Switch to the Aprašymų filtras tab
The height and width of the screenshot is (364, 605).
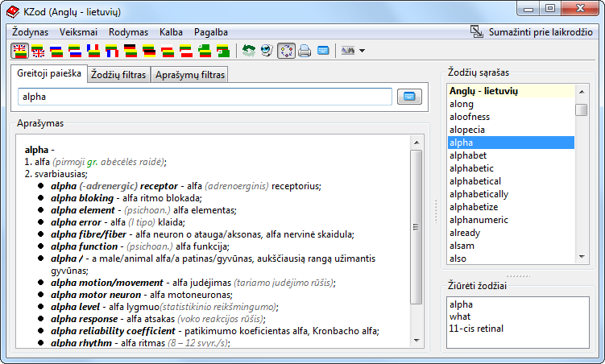click(190, 74)
